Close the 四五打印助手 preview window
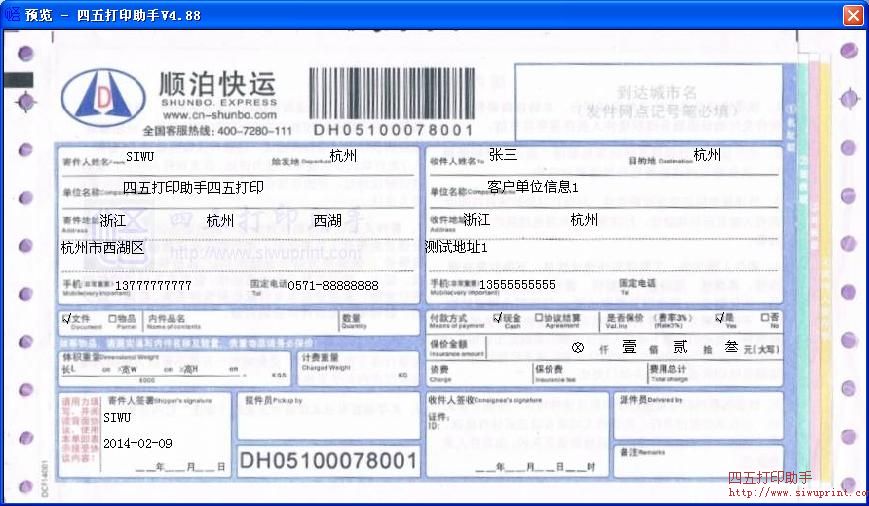Screen dimensions: 869x506 [x=853, y=15]
